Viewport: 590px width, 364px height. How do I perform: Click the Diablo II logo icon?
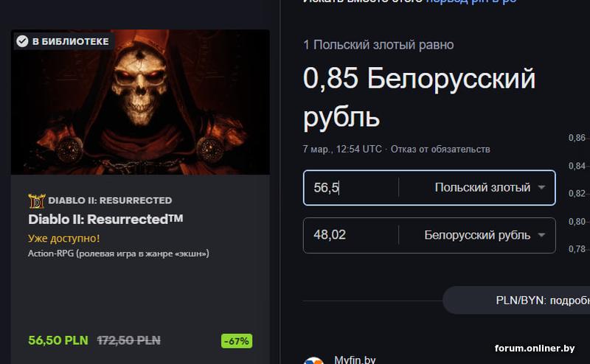(x=36, y=201)
